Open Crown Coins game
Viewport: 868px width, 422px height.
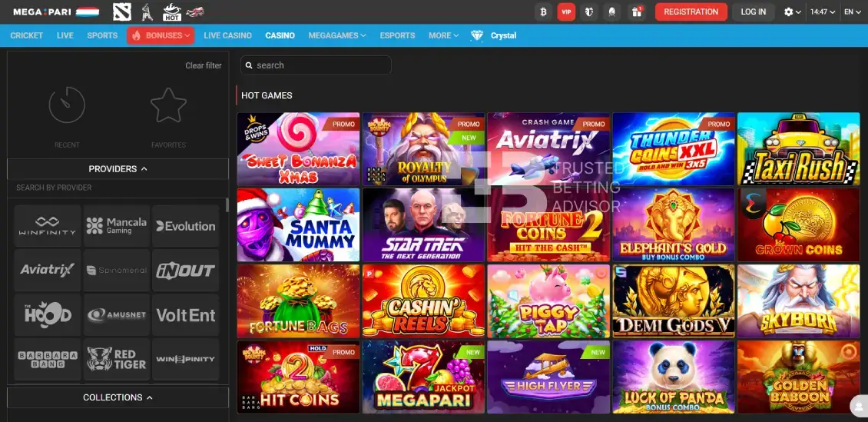pyautogui.click(x=799, y=225)
